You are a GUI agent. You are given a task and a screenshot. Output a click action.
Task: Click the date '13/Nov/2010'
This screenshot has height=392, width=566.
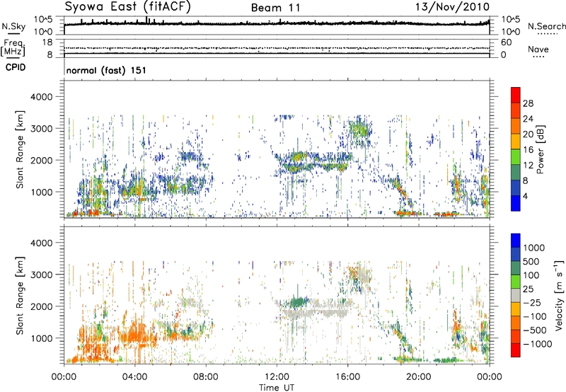[452, 7]
